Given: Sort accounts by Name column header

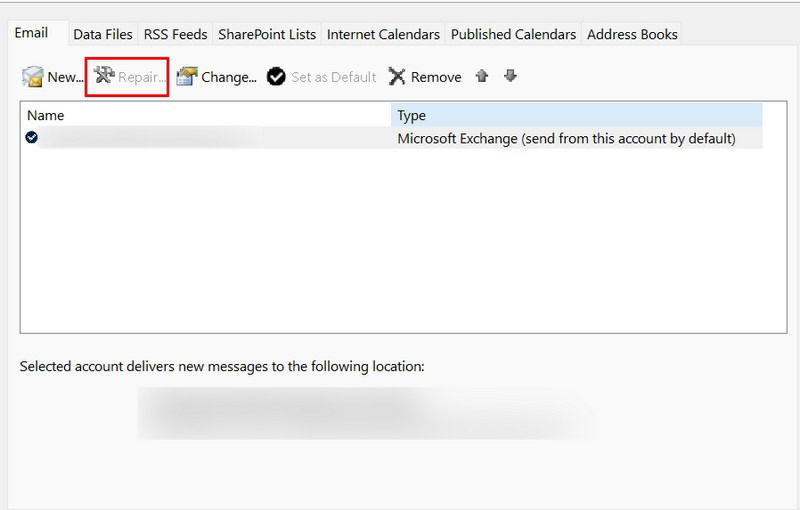Looking at the screenshot, I should point(206,115).
